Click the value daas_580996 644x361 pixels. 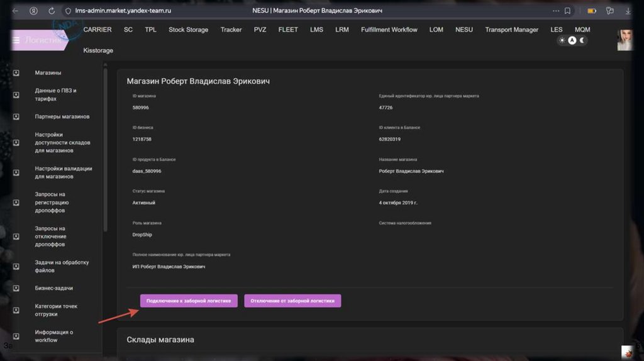(147, 171)
